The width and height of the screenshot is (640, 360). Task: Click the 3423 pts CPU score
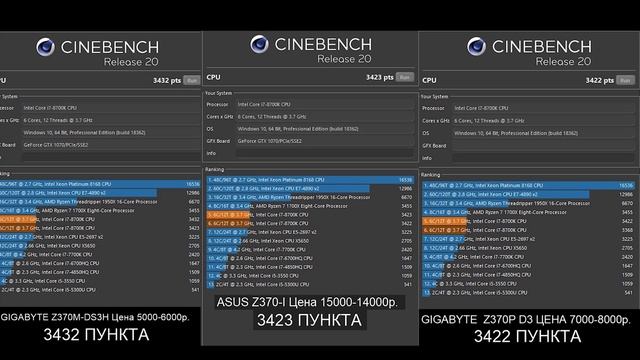tap(380, 77)
